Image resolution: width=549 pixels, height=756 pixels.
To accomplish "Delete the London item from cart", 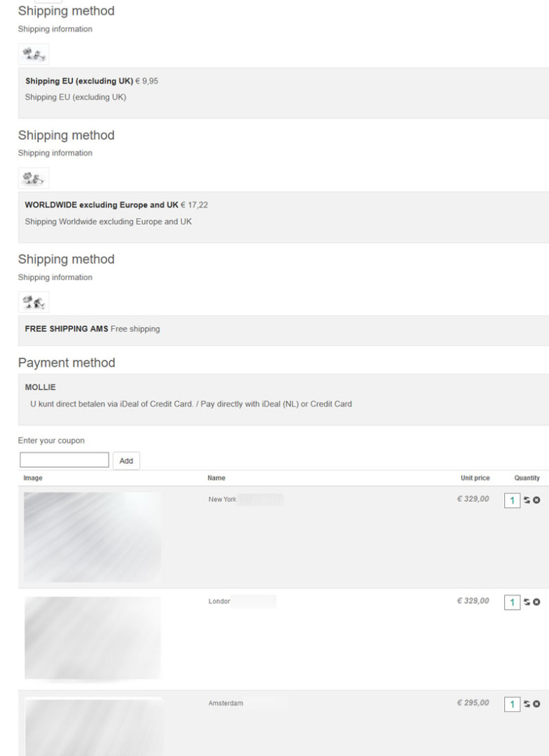I will pos(537,602).
